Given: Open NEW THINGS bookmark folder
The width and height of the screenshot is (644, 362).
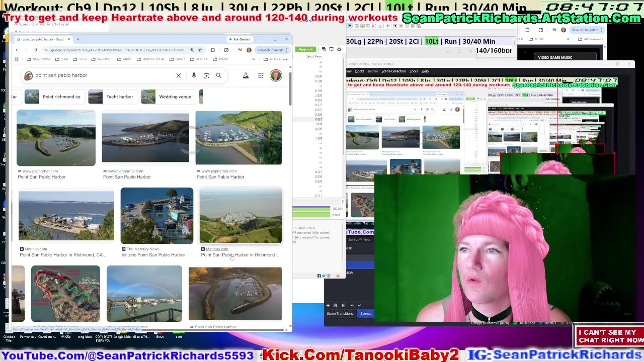Looking at the screenshot, I should point(38,59).
